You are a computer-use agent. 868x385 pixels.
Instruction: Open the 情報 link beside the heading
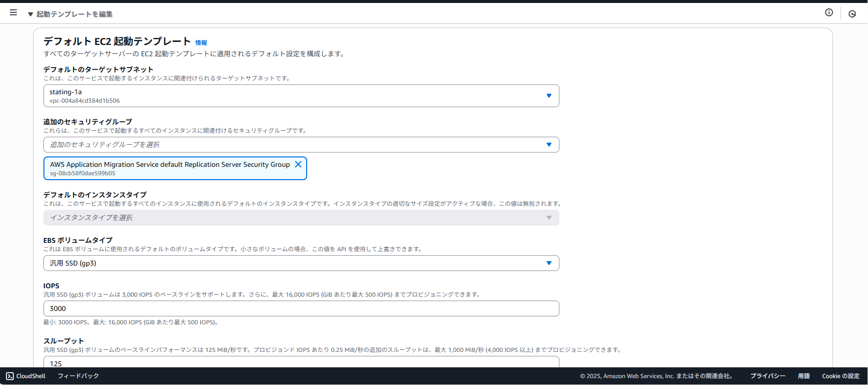pos(201,43)
